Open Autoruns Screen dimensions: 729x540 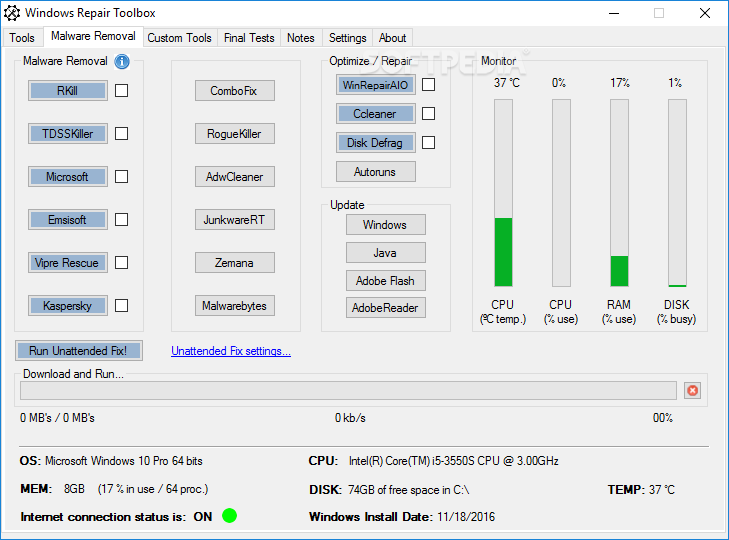376,172
